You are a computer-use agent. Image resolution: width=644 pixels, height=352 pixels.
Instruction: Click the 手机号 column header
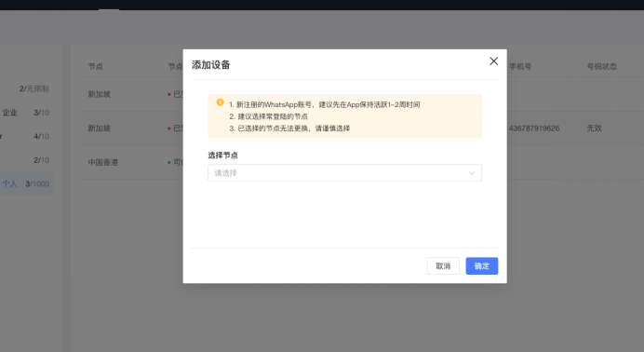pos(520,66)
